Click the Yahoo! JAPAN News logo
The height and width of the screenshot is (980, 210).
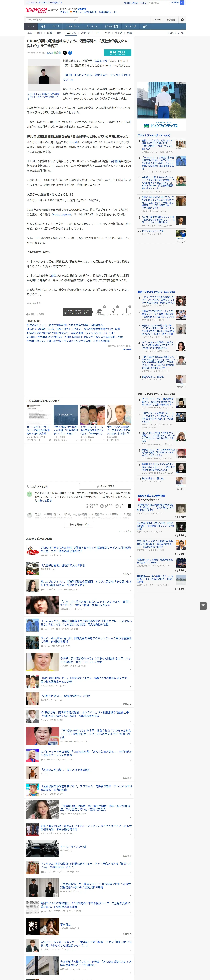42,10
